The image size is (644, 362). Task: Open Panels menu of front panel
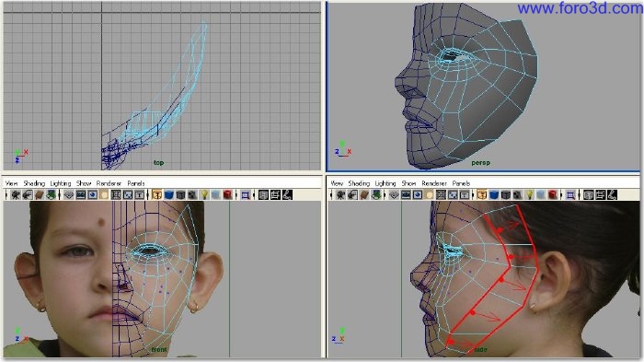(x=136, y=183)
